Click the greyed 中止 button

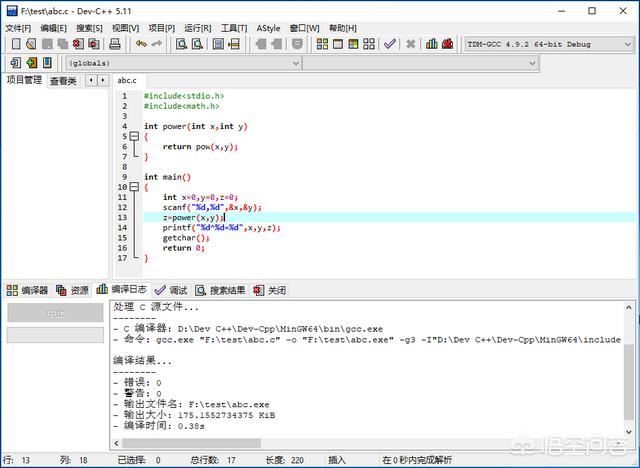(55, 313)
